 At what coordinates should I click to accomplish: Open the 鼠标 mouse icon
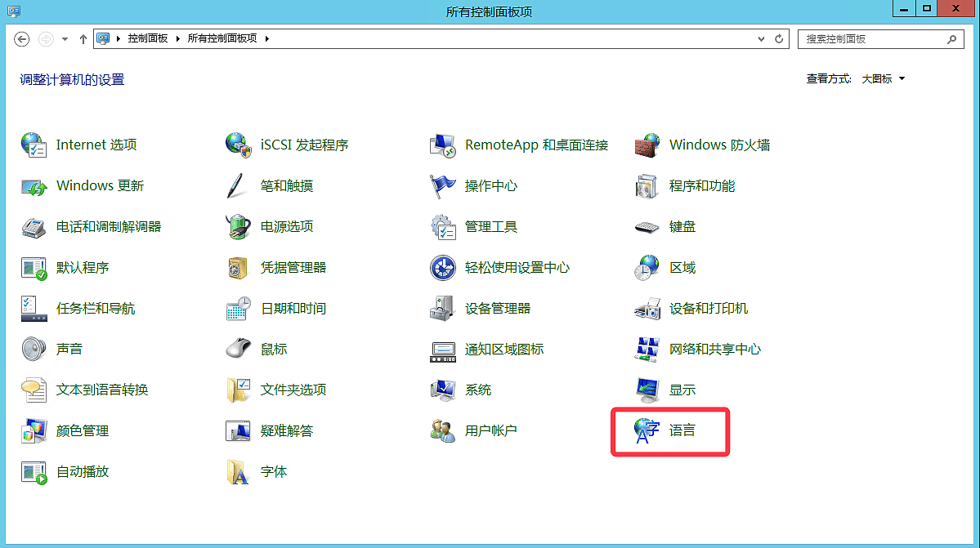pos(238,350)
